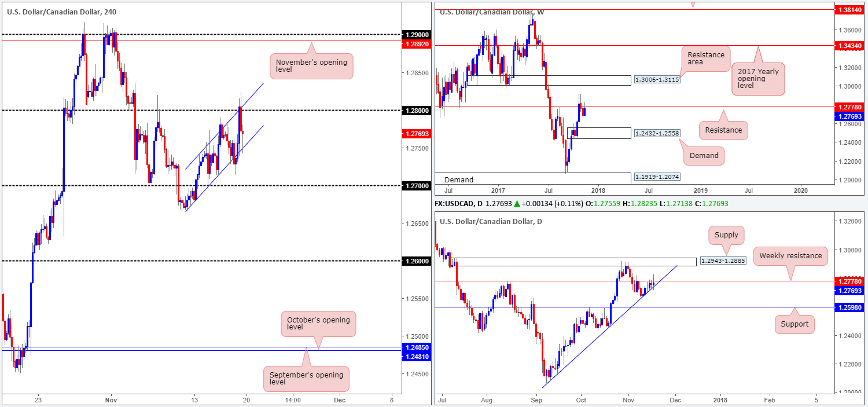Click the red 1.27693 price tag on 240 chart
The width and height of the screenshot is (868, 407).
click(416, 134)
